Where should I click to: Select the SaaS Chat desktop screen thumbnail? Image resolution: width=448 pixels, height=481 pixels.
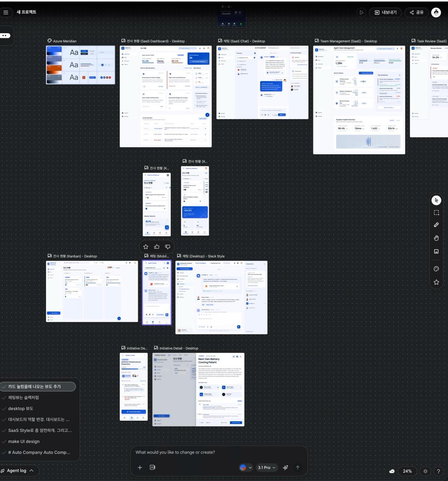pos(262,82)
